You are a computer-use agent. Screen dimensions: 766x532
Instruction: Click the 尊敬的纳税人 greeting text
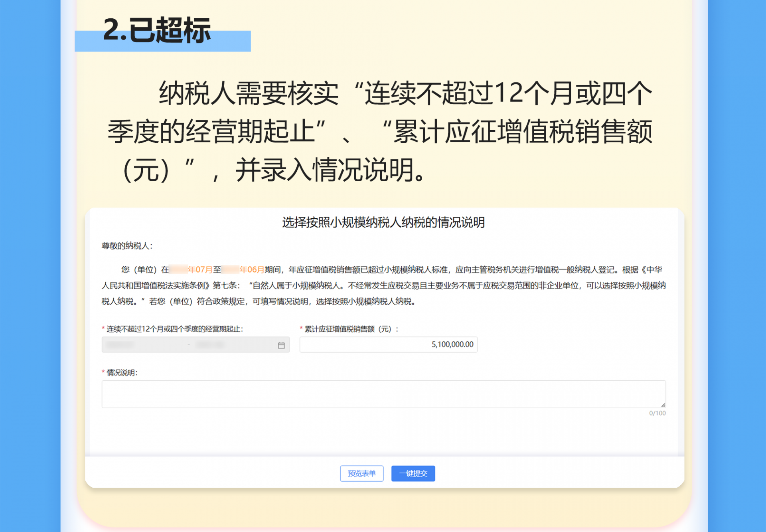(x=127, y=246)
